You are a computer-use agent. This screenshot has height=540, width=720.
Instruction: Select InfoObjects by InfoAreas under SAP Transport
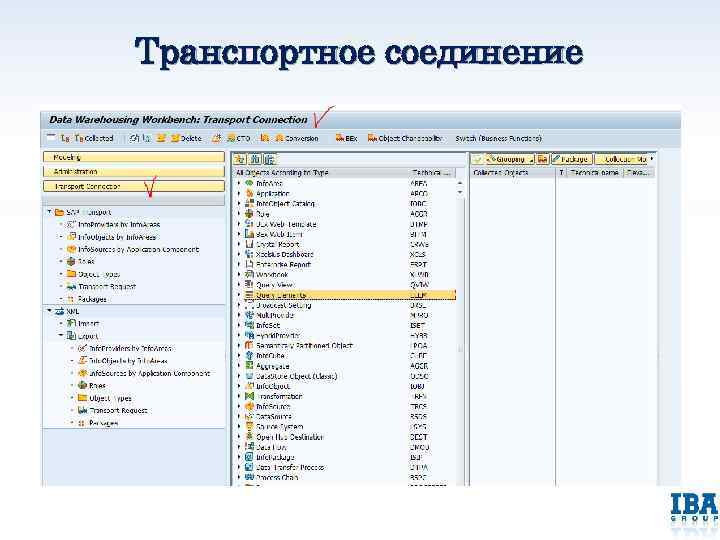(117, 237)
